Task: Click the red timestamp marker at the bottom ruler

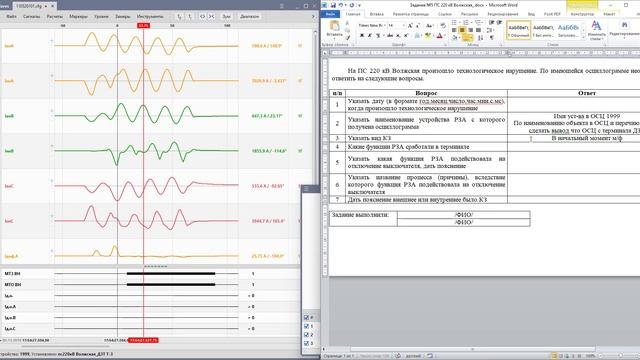Action: click(143, 340)
